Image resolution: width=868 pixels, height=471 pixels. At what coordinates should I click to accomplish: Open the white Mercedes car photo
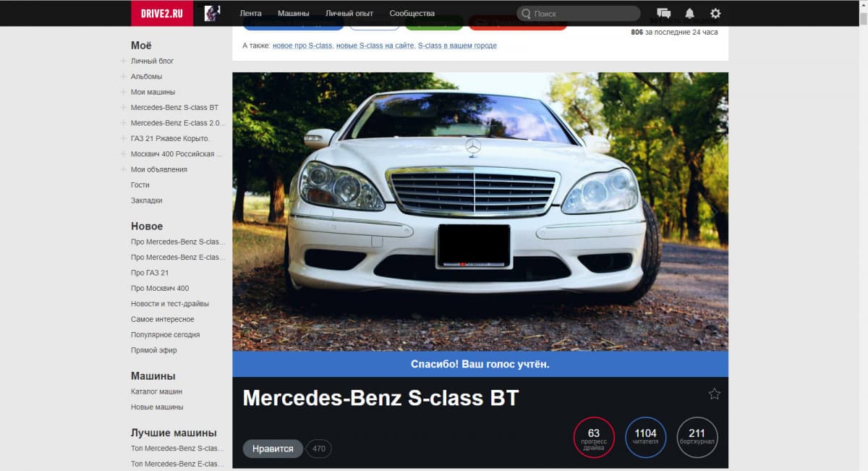(480, 211)
